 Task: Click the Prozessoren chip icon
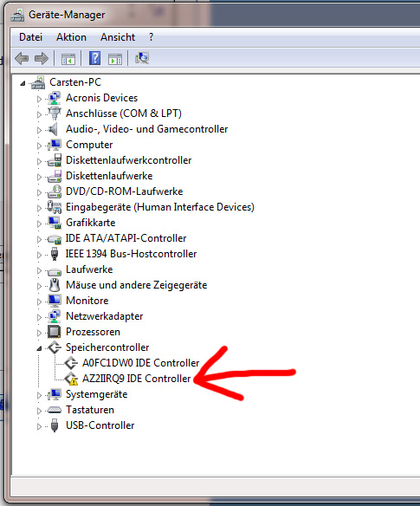pyautogui.click(x=55, y=332)
